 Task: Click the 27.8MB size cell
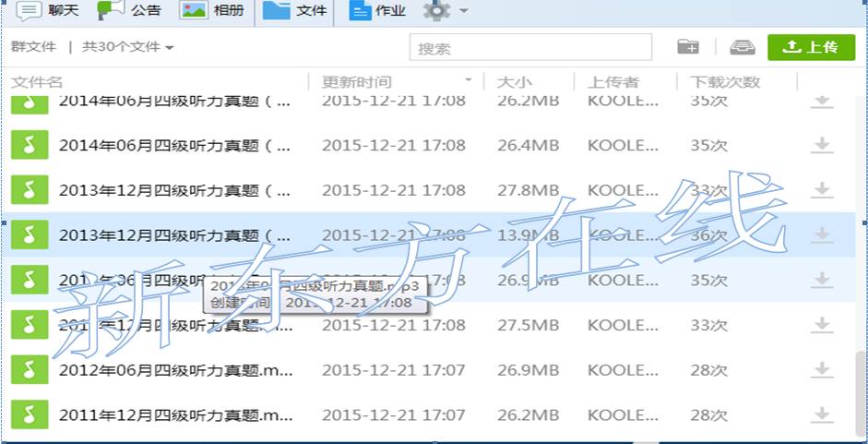(x=529, y=190)
